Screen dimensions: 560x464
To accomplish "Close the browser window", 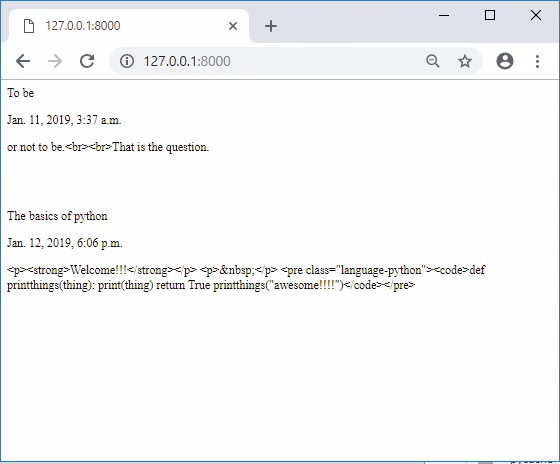I will (x=536, y=15).
